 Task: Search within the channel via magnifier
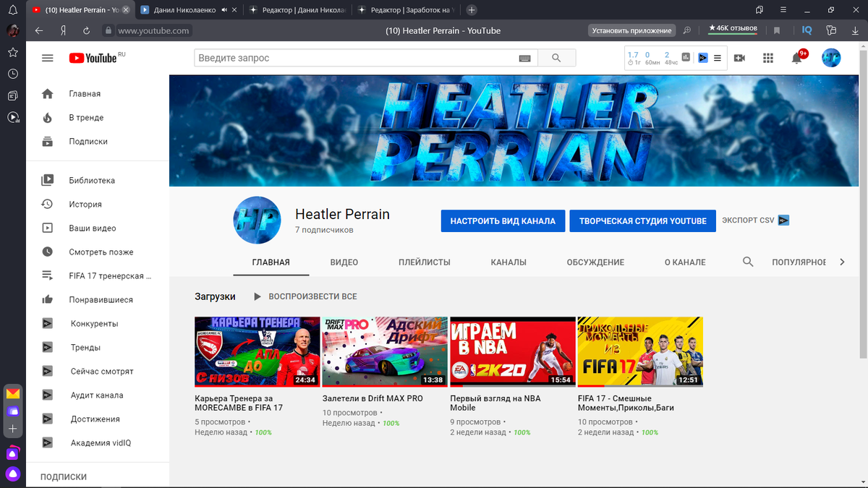coord(749,262)
